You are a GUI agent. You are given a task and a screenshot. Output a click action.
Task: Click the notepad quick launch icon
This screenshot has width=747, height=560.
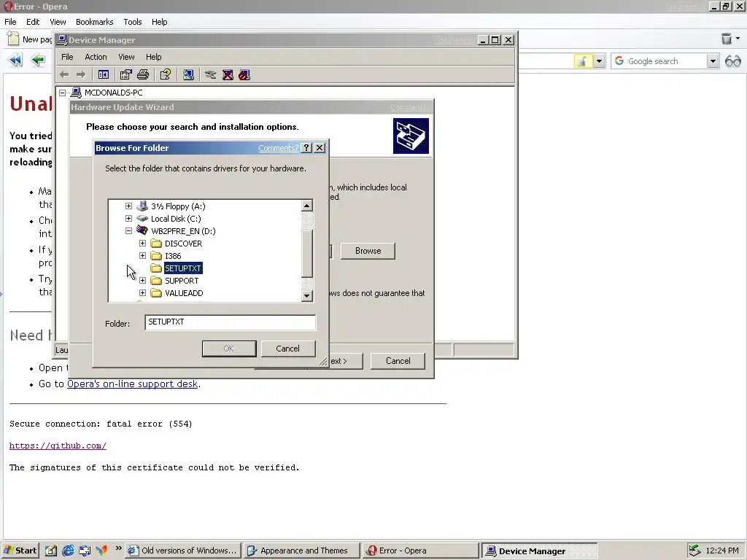click(51, 551)
